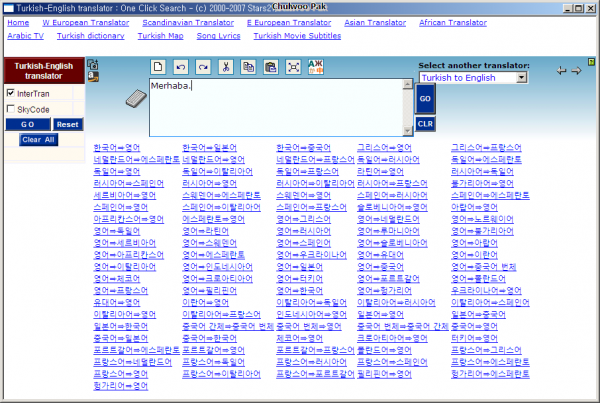Click the Reset button
Screen dimensions: 600x403
pyautogui.click(x=67, y=124)
